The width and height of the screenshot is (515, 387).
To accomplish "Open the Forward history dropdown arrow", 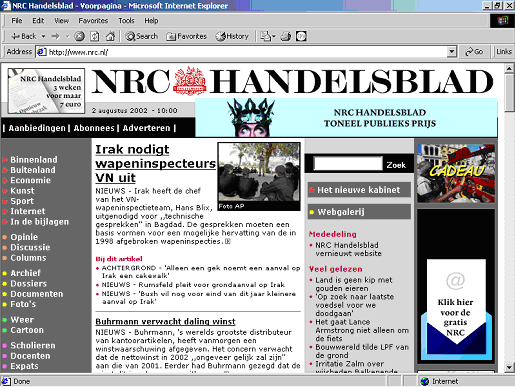I will click(67, 36).
